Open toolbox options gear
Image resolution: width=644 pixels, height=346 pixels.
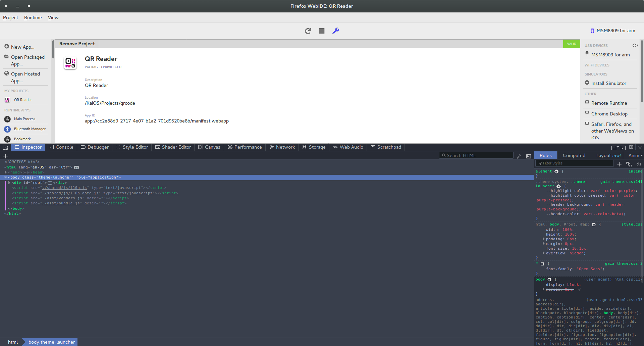[631, 147]
